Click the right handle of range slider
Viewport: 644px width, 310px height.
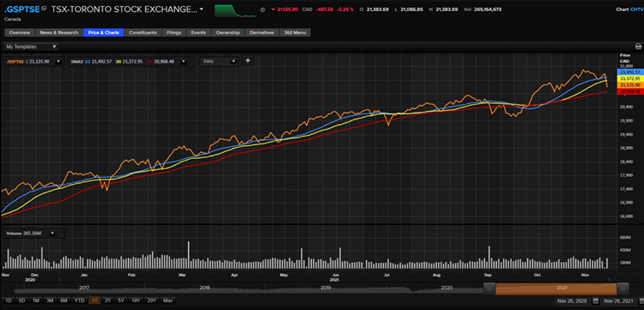pyautogui.click(x=622, y=288)
